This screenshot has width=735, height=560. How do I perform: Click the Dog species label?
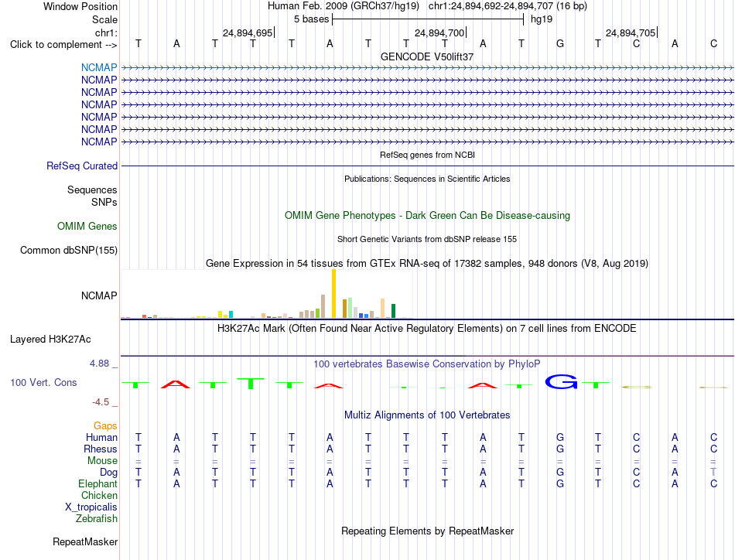[108, 473]
